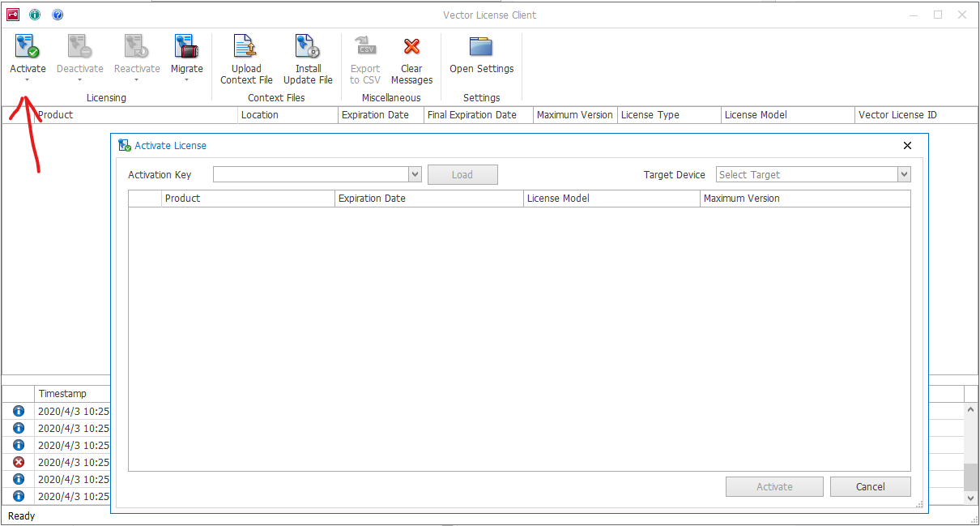980x526 pixels.
Task: Sort dialog list by Expiration Date column
Action: coord(429,199)
